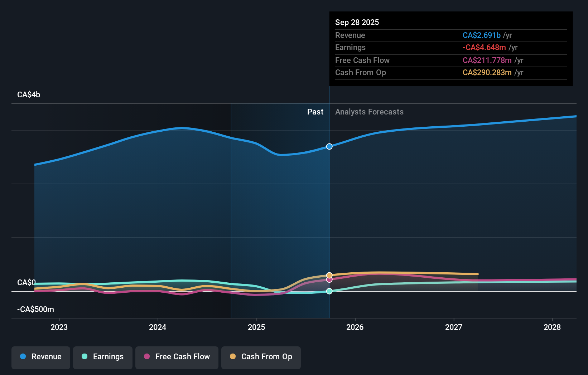Select the teal Earnings legend dot
588x375 pixels.
coord(85,357)
